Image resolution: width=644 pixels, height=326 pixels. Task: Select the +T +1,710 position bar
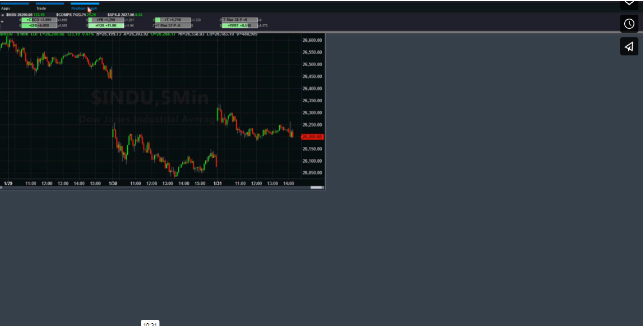[173, 20]
